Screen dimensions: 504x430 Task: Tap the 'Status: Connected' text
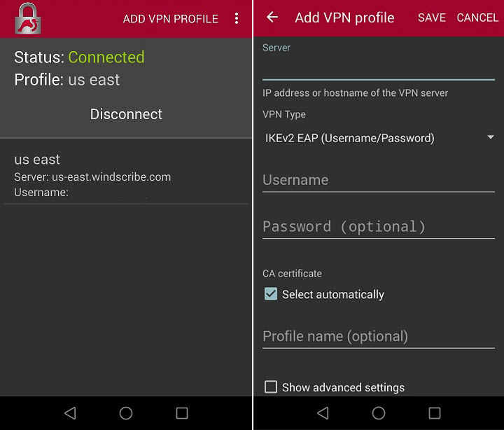(x=79, y=57)
